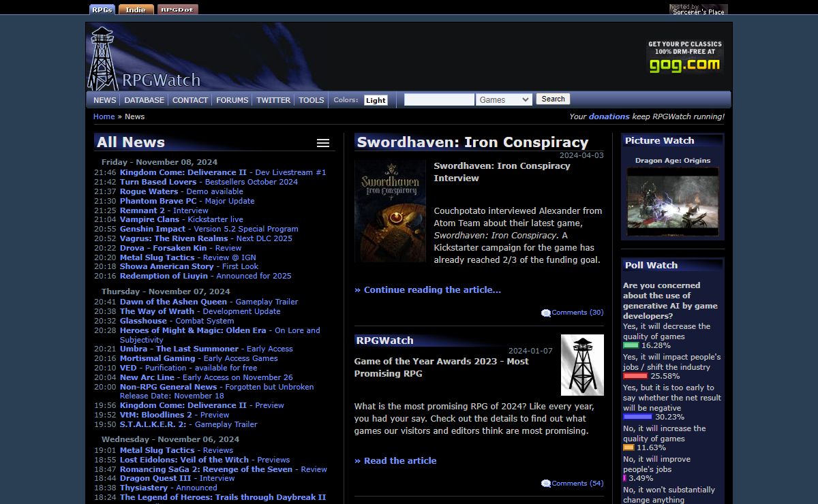Open Heroes of Might & Magic: Olden Era news
Viewport: 818px width, 504px height.
[x=219, y=335]
